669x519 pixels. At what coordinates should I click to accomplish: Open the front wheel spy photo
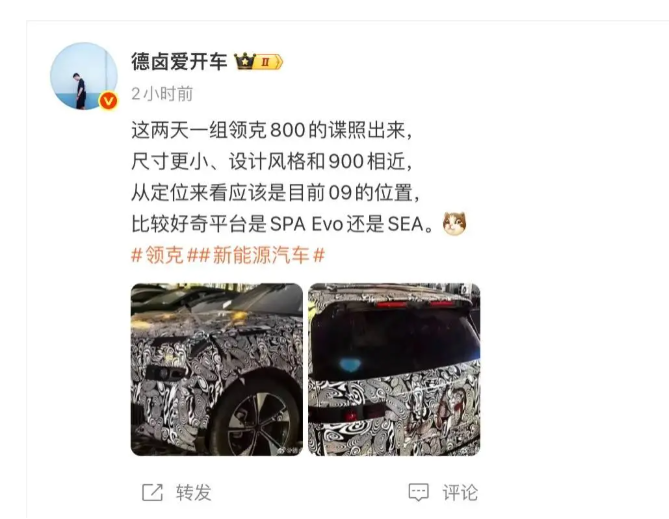point(217,370)
